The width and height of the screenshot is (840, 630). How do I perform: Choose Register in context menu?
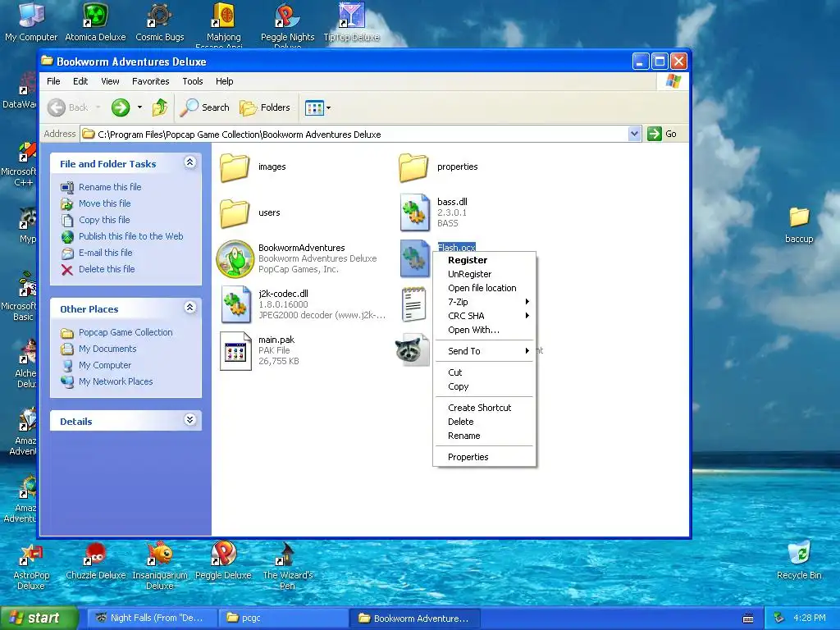pos(484,260)
